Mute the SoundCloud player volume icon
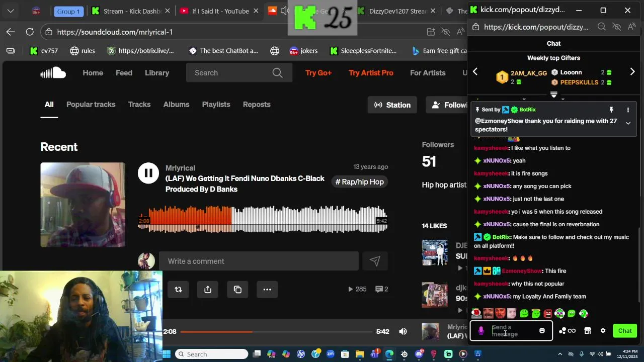The height and width of the screenshot is (362, 644). pos(403,331)
